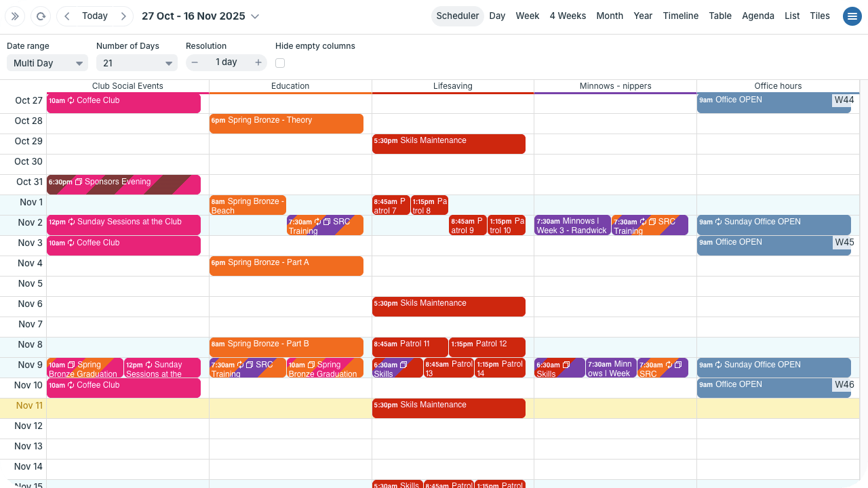
Task: Open Spring Bronze - Theory event
Action: pos(286,123)
